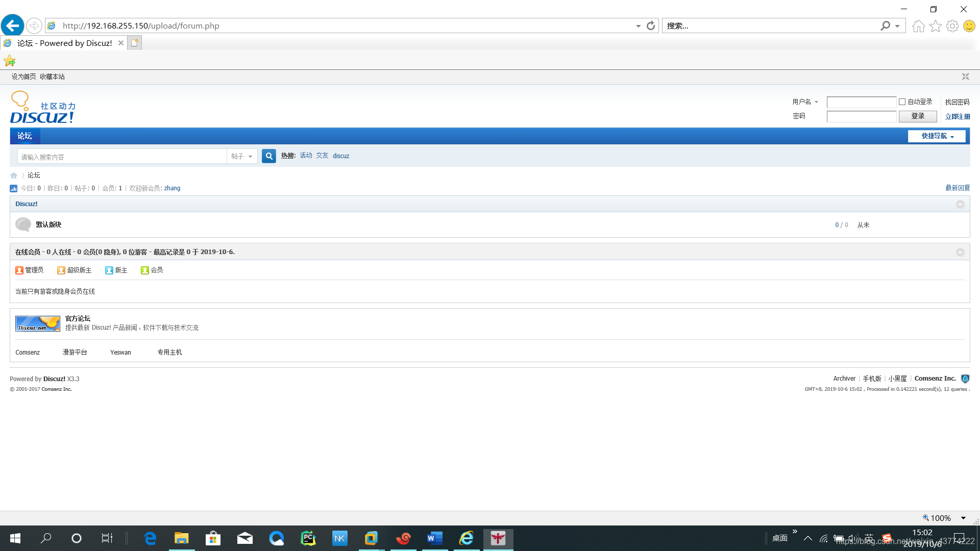The image size is (980, 551).
Task: Open the 立即注册 register link
Action: 958,117
